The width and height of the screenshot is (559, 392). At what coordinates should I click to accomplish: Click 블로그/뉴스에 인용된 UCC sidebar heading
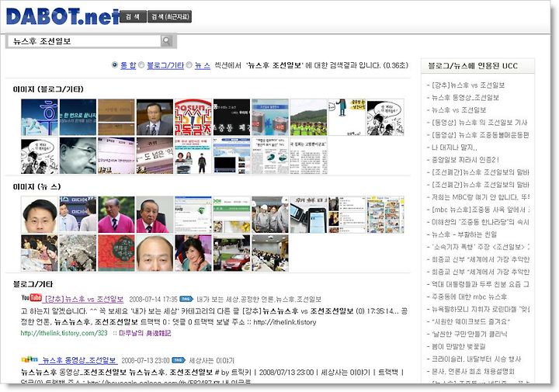pyautogui.click(x=473, y=66)
